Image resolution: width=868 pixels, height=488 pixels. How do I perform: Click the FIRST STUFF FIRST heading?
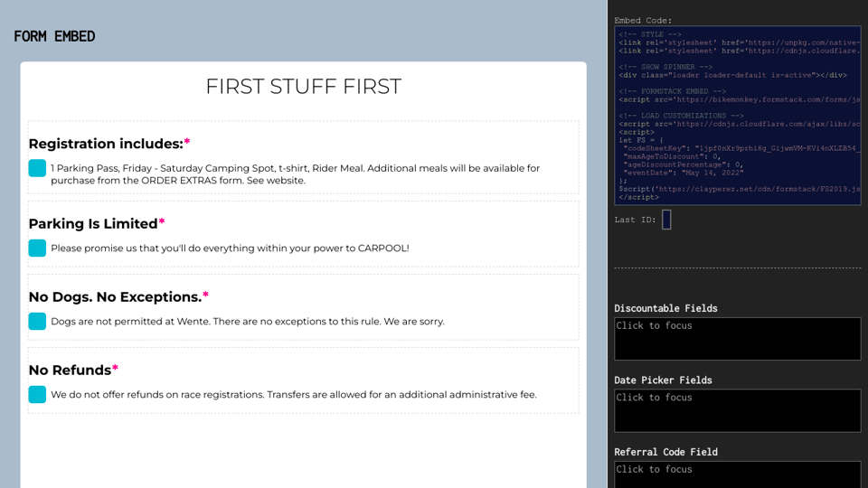pos(303,87)
